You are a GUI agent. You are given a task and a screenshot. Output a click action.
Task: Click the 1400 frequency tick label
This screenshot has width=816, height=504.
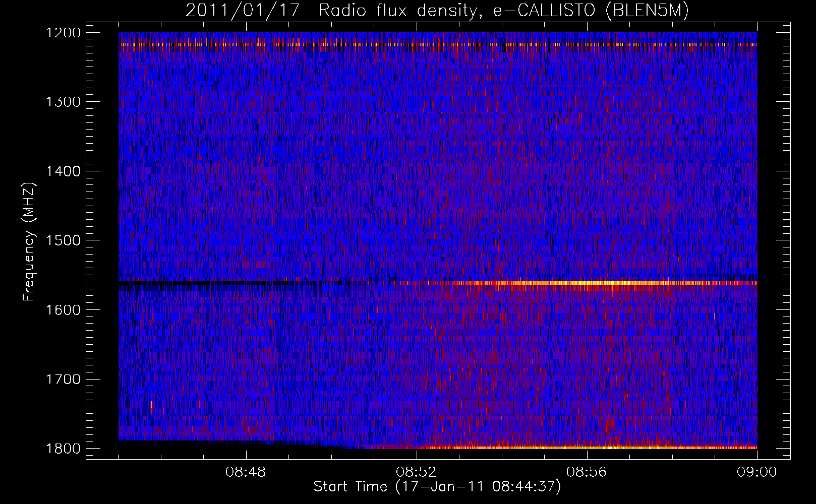click(x=63, y=171)
